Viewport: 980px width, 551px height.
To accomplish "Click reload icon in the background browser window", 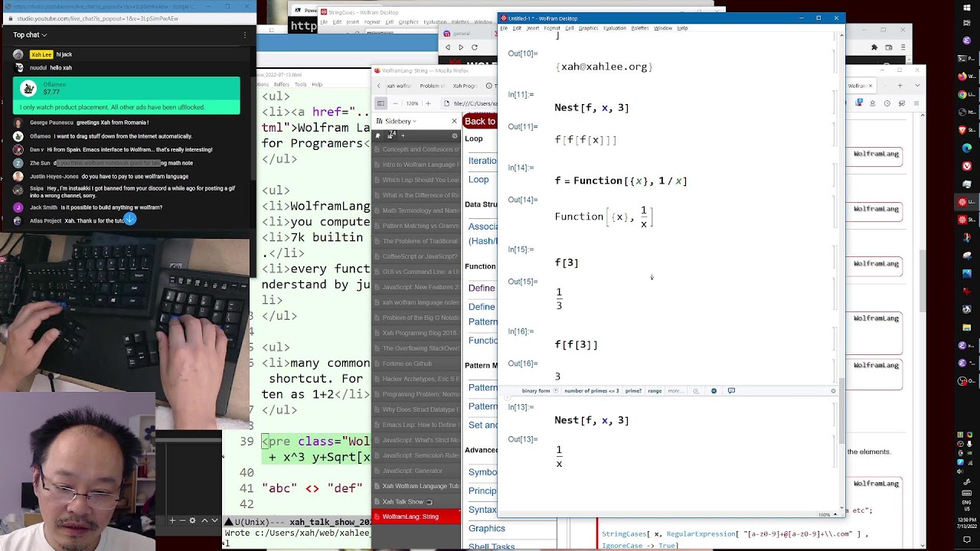I will click(474, 47).
